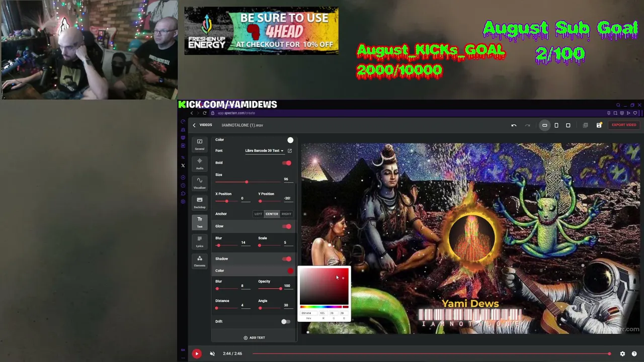Select the Text tab in sidebar
The width and height of the screenshot is (644, 362).
click(x=200, y=222)
